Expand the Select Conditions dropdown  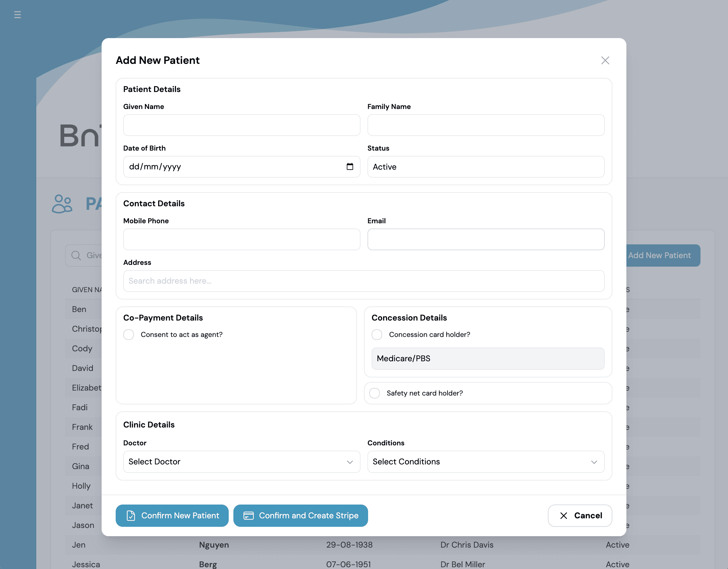coord(486,462)
